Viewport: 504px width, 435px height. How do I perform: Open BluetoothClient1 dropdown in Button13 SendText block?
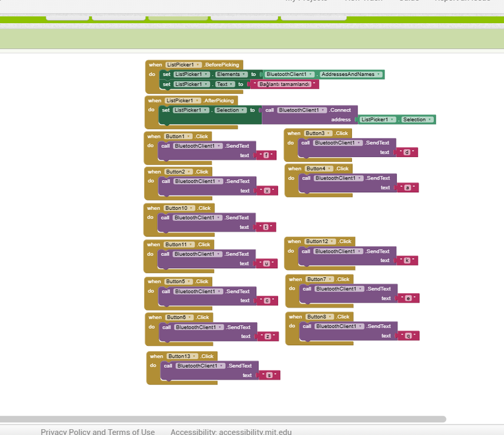[x=200, y=366]
